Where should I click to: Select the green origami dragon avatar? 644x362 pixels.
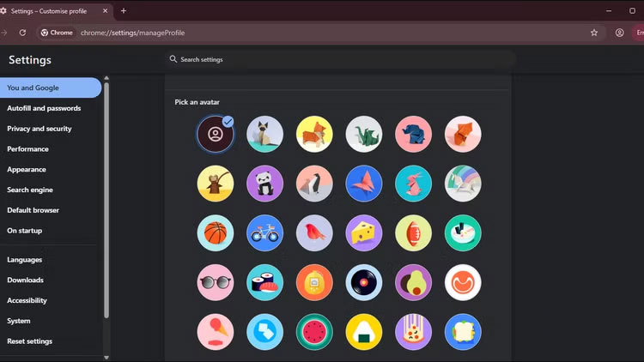(x=364, y=134)
